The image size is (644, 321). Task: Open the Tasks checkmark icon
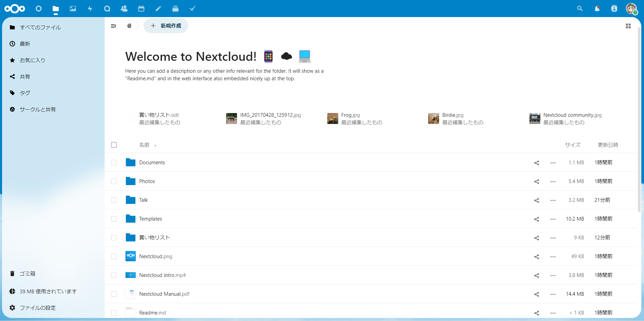point(193,9)
